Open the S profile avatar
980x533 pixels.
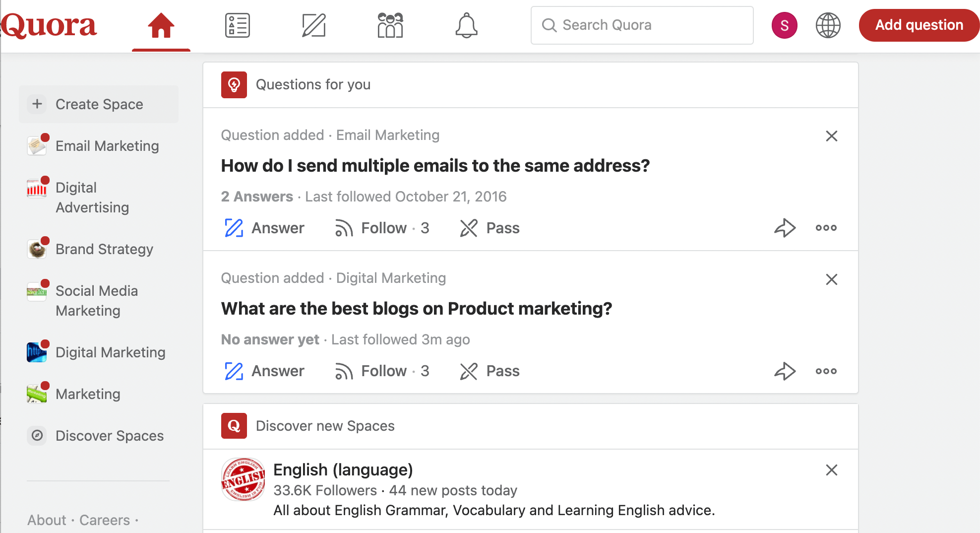pos(785,25)
